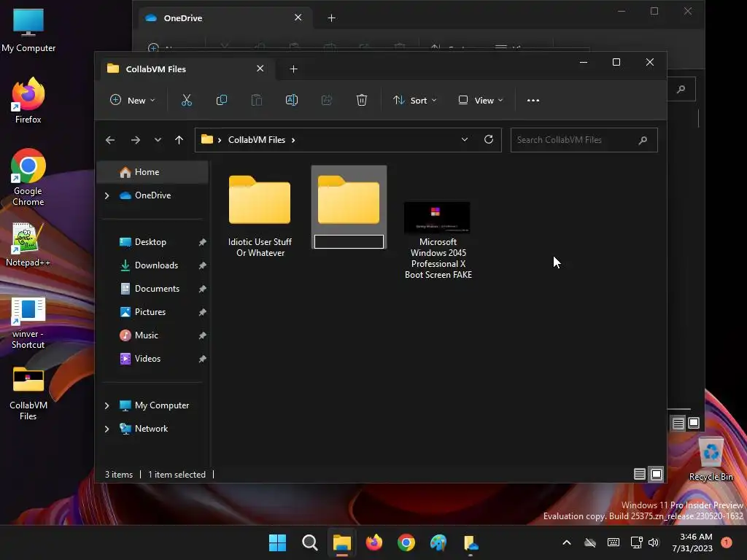The image size is (747, 560).
Task: Select winver - Shortcut desktop icon
Action: pos(28,323)
